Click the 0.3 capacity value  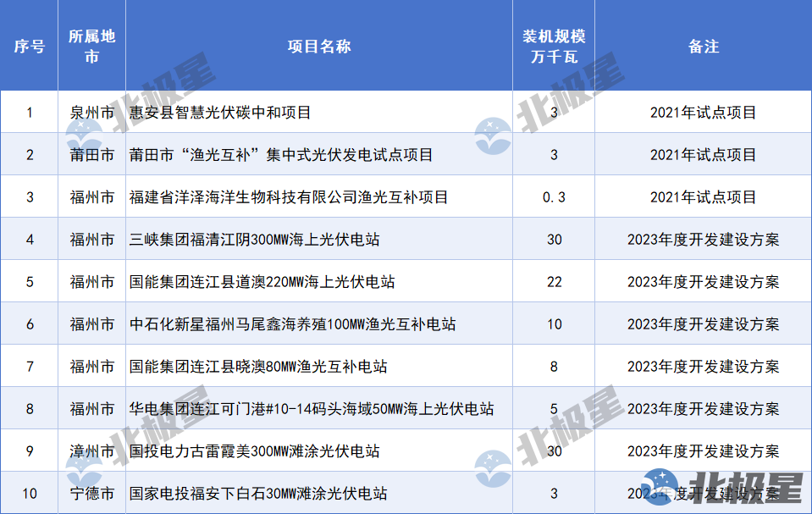point(554,196)
